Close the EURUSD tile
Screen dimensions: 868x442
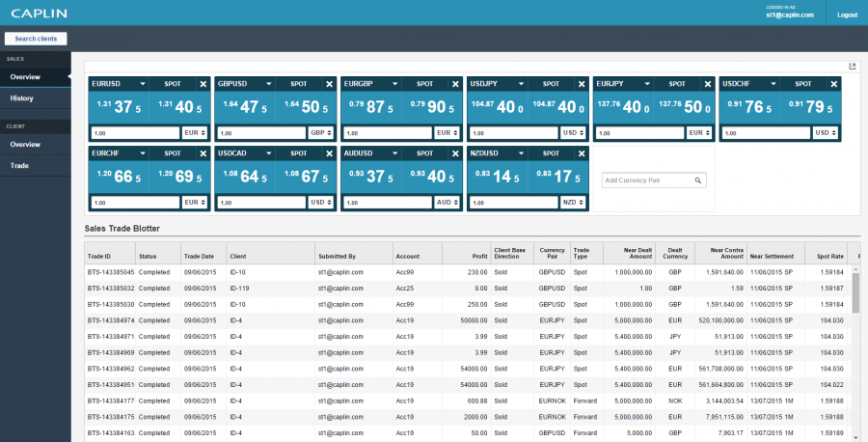click(203, 84)
